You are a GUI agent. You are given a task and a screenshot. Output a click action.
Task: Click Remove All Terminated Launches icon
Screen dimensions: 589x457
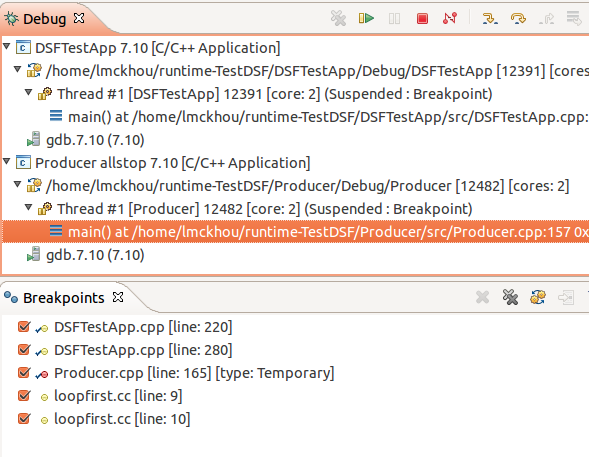click(338, 18)
